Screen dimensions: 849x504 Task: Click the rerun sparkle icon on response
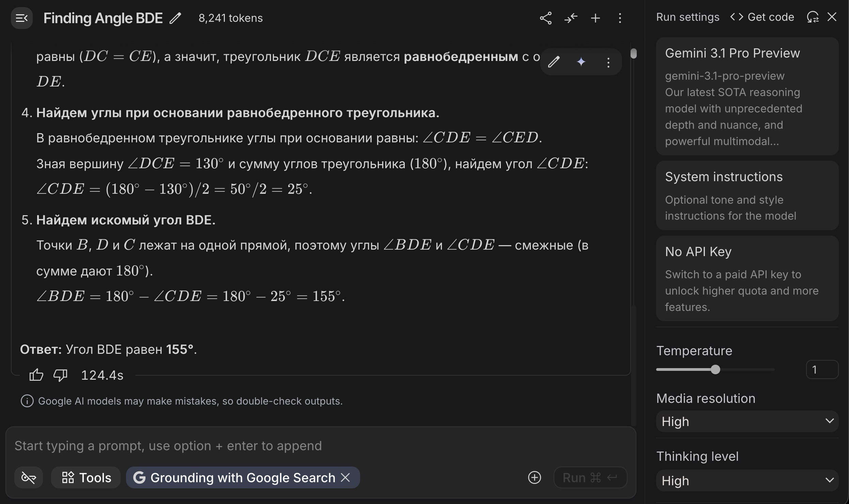coord(581,62)
